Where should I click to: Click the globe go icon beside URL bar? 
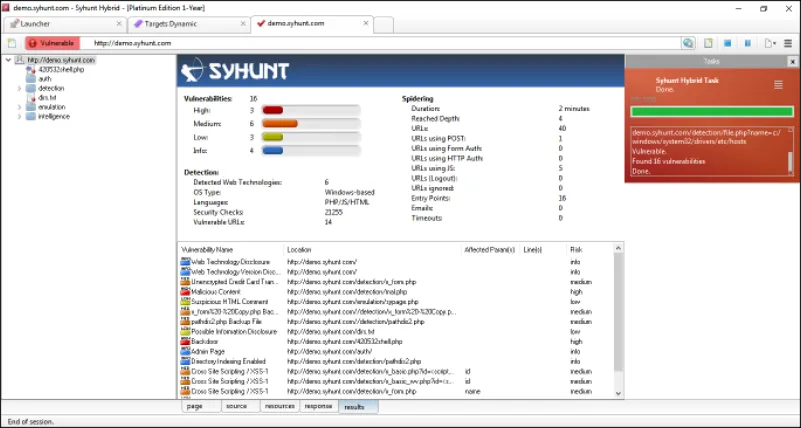(688, 43)
